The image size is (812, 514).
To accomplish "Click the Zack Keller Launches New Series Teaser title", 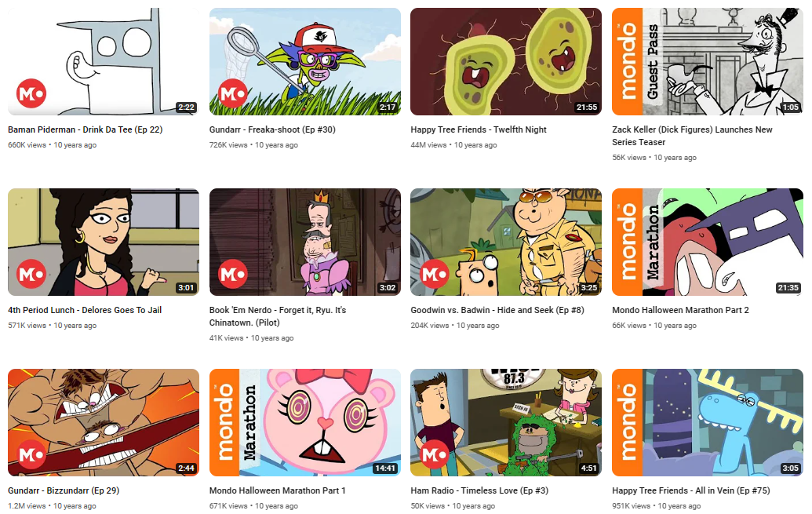I will coord(692,136).
